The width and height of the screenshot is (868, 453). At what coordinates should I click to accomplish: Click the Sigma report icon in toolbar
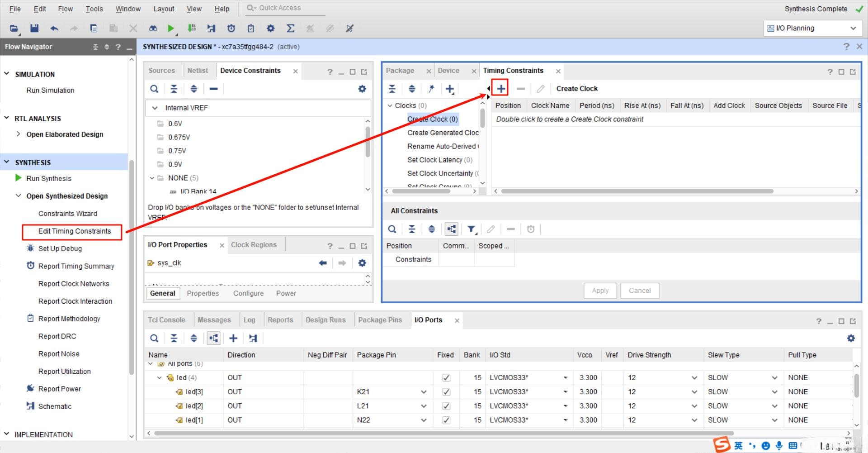290,29
